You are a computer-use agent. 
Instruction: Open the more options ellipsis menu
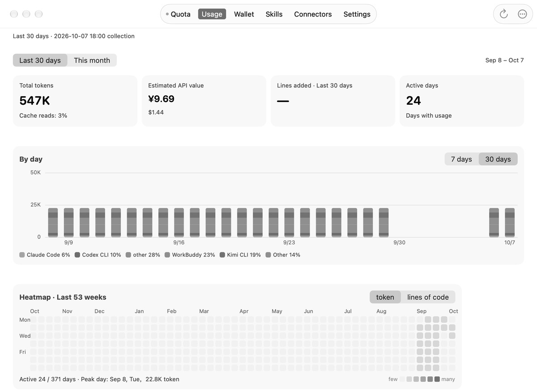(522, 14)
